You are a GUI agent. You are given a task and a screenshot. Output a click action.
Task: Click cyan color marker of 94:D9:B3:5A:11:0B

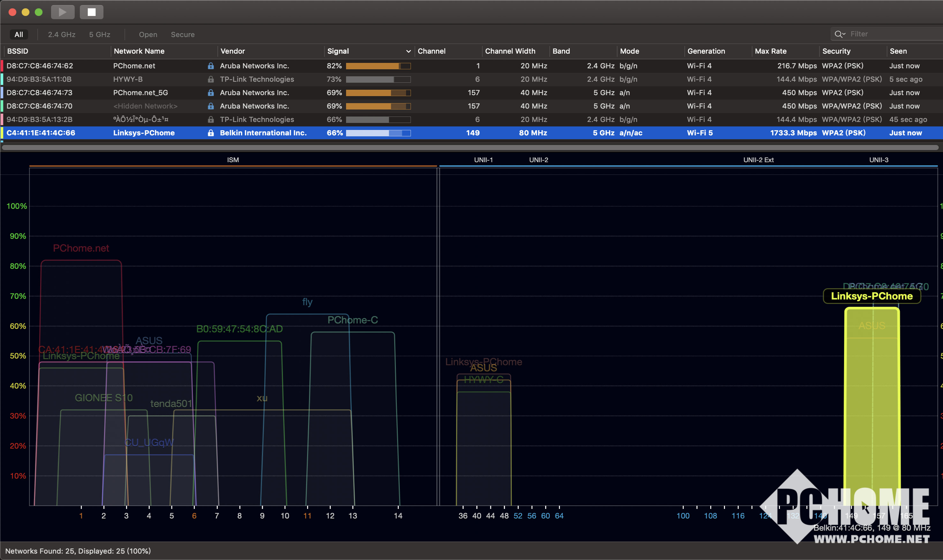(2, 79)
